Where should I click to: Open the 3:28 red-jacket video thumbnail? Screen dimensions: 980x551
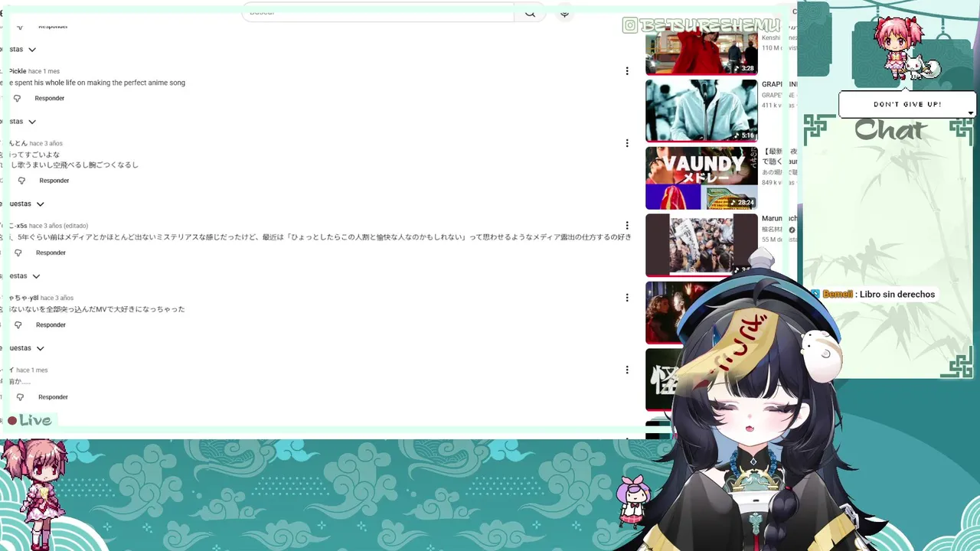click(701, 52)
